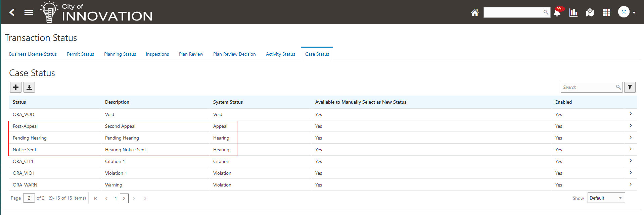Viewport: 644px width, 215px height.
Task: Click the Case Status search field
Action: pos(588,87)
